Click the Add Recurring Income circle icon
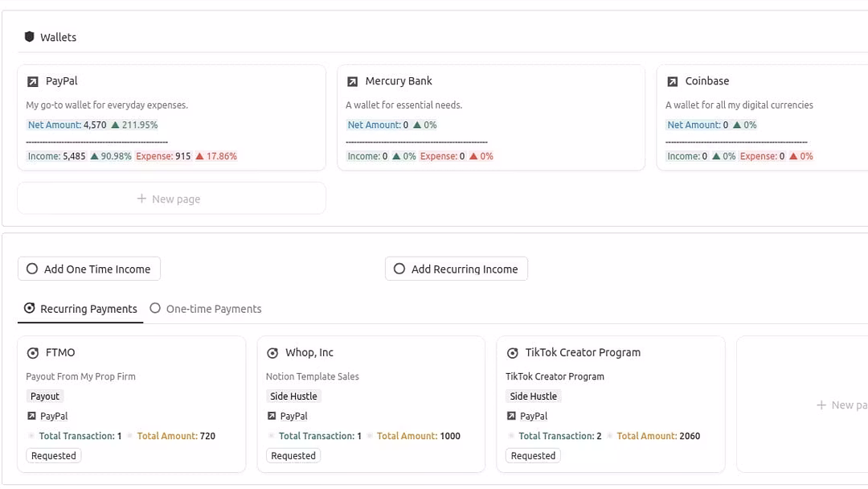This screenshot has width=868, height=489. (x=399, y=269)
